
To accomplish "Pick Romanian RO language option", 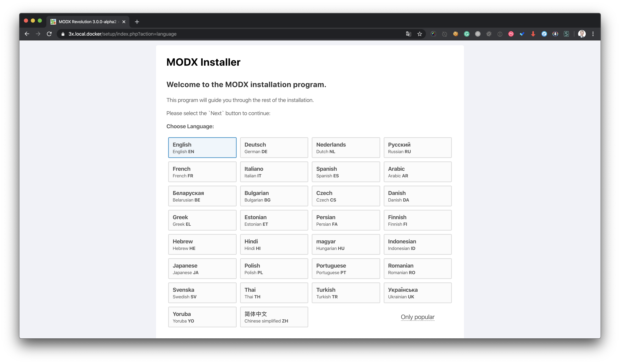I will 418,269.
